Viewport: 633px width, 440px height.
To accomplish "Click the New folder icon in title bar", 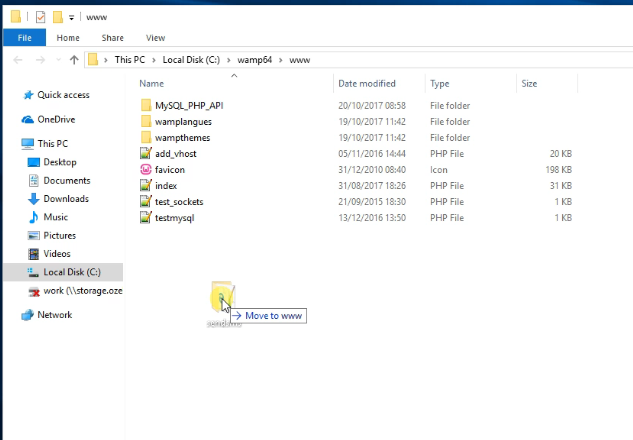I will click(58, 17).
